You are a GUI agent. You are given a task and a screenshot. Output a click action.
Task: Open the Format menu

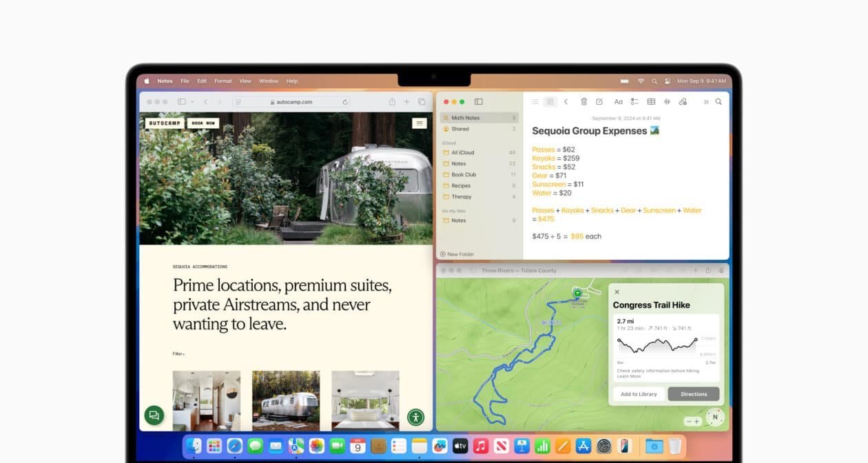[x=223, y=81]
